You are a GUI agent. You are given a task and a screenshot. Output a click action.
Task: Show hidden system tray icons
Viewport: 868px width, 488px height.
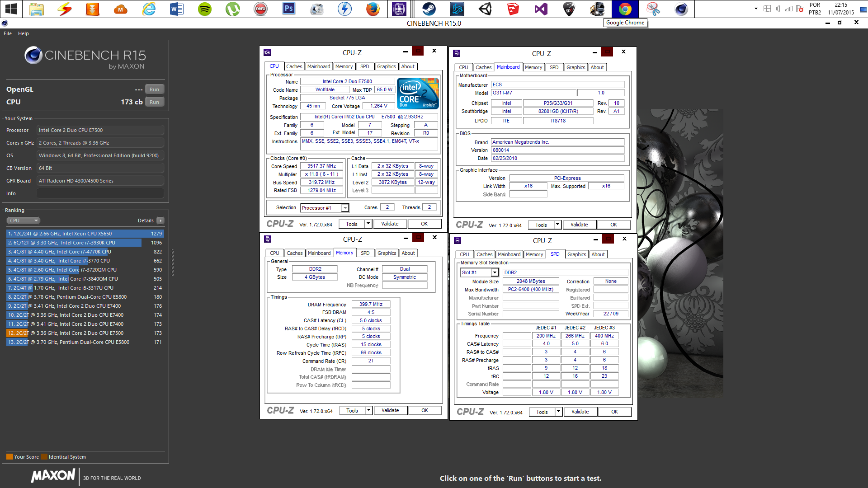coord(756,9)
